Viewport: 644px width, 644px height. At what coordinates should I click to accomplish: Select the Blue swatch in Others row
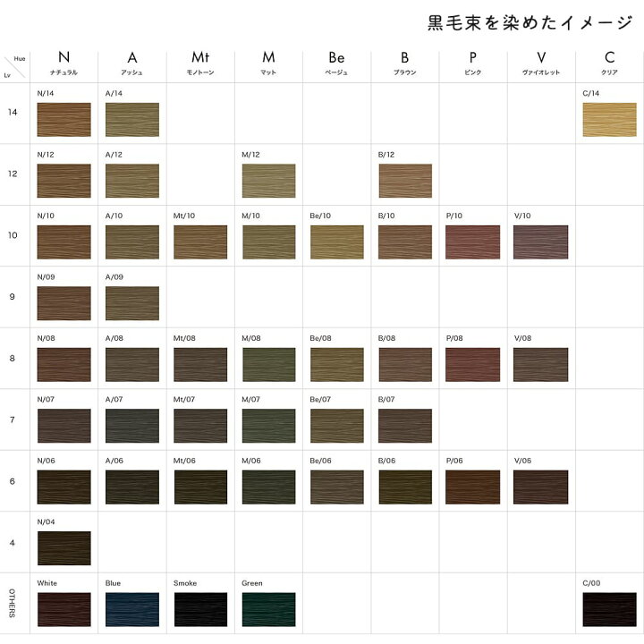132,609
